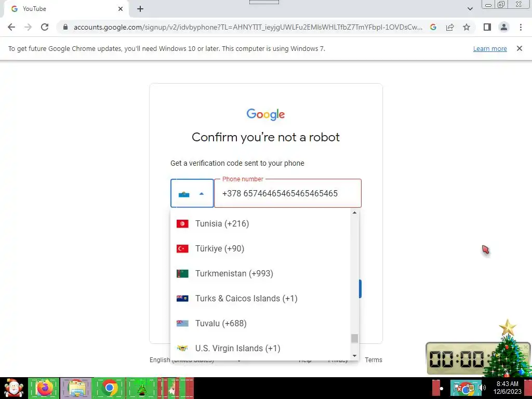
Task: Choose U.S. Virgin Islands (+1)
Action: (261, 349)
